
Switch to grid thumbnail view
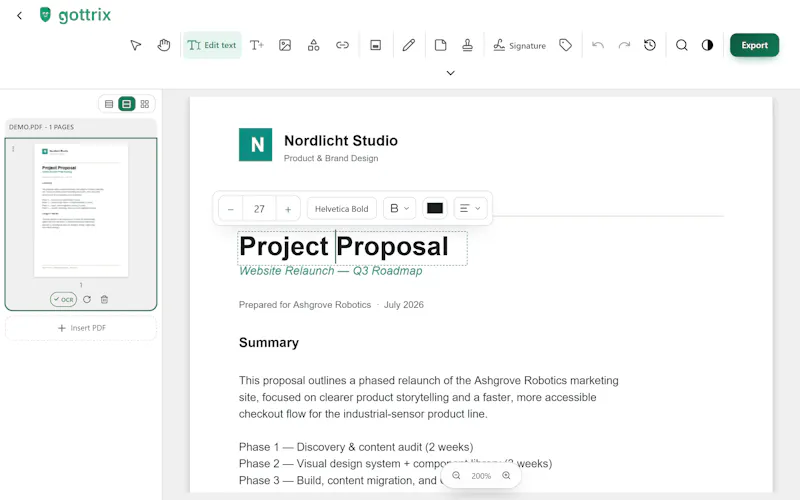[x=145, y=104]
